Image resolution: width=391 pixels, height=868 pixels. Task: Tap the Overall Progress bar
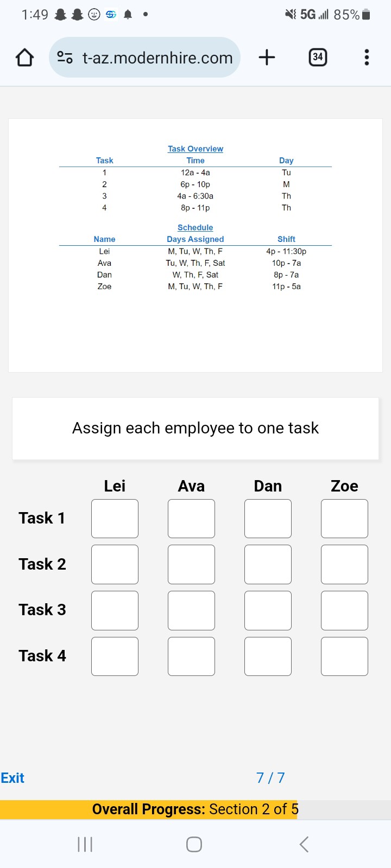(x=195, y=809)
